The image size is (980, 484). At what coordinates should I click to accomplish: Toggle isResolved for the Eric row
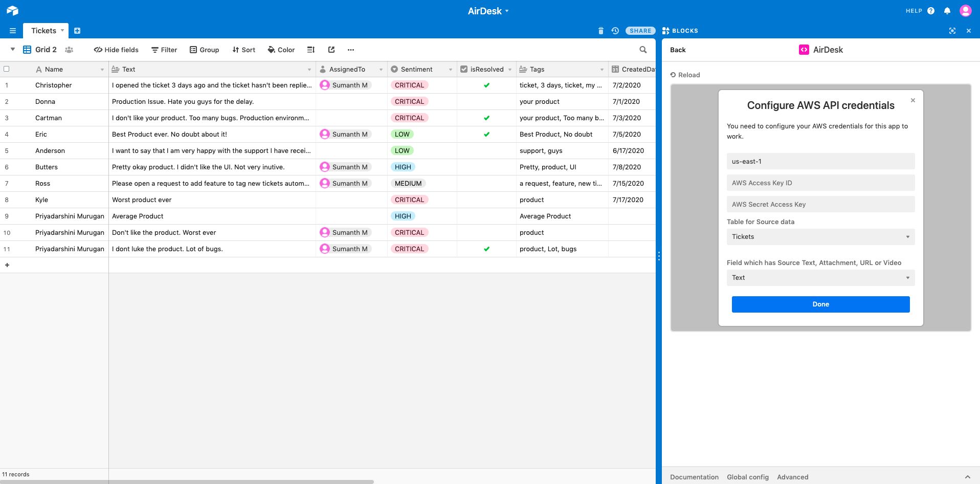(x=486, y=135)
